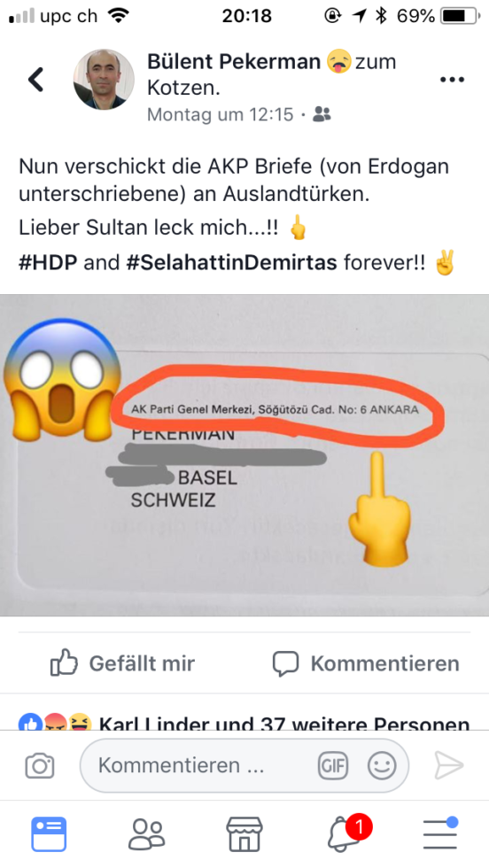489x868 pixels.
Task: Switch to the News Feed tab
Action: click(x=49, y=833)
